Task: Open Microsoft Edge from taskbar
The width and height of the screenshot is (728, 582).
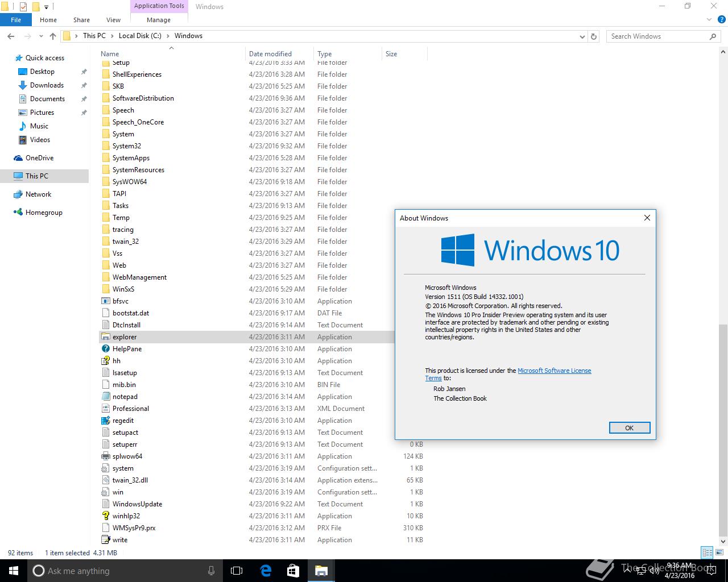Action: click(x=266, y=571)
